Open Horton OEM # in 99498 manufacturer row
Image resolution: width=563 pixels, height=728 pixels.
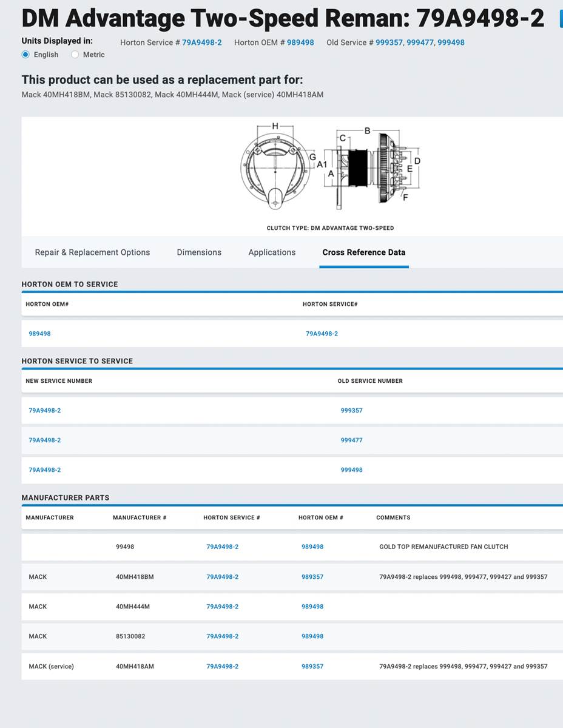pos(312,547)
